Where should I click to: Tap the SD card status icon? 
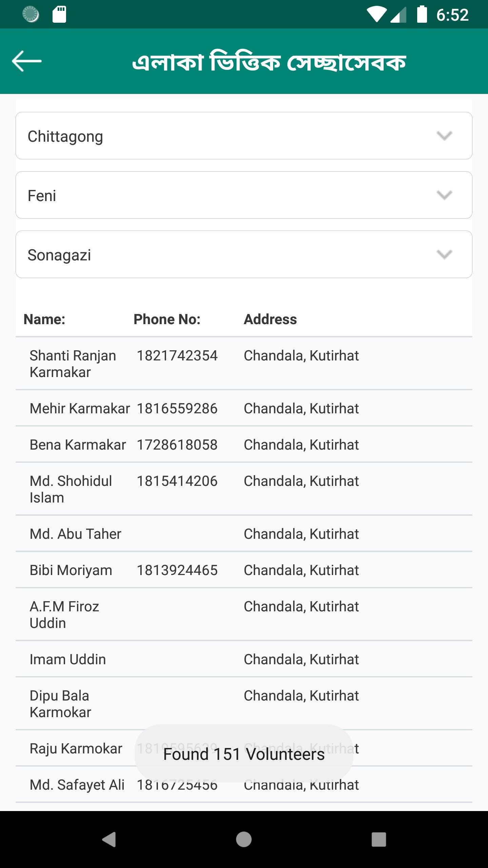59,15
